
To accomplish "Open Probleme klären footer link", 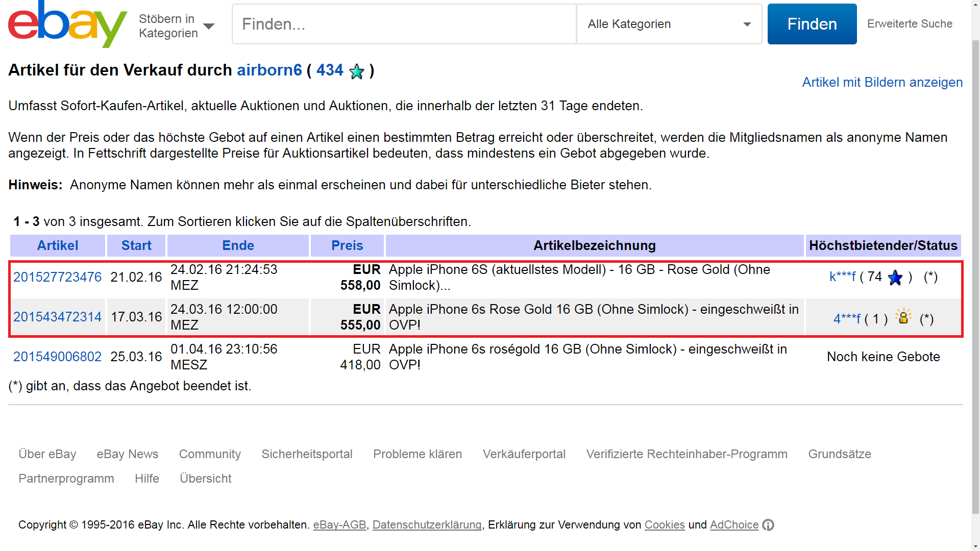I will pyautogui.click(x=418, y=454).
